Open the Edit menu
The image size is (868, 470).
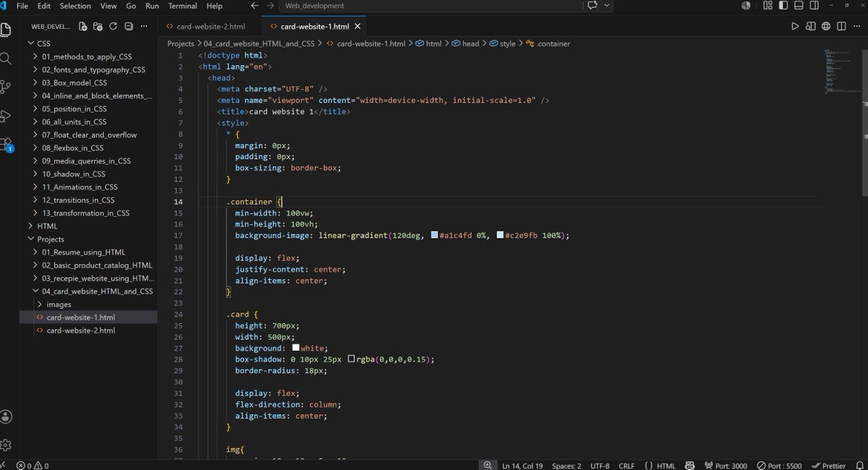(44, 6)
